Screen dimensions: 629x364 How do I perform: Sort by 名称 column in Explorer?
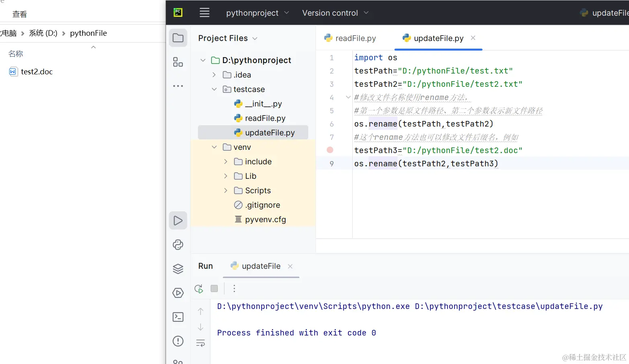[16, 53]
